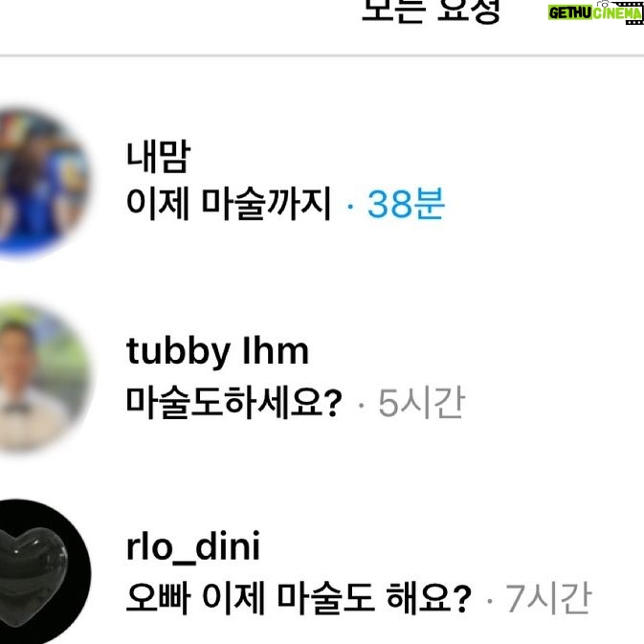Open message preview 오빠 이제 마술도 해요?

[x=299, y=597]
